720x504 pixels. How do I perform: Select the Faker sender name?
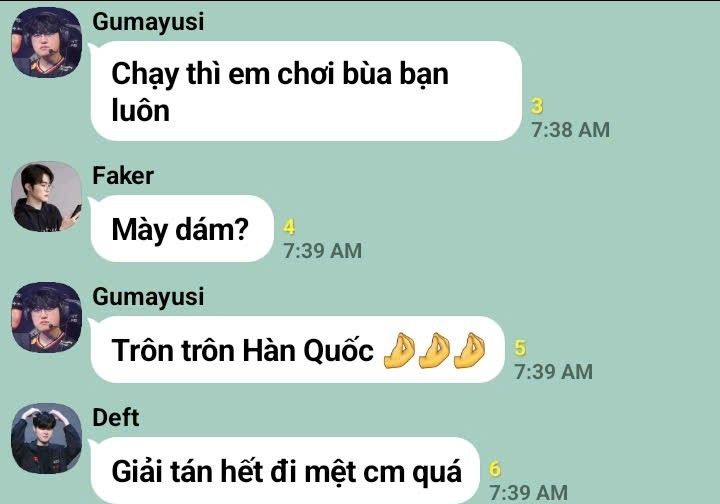[123, 176]
